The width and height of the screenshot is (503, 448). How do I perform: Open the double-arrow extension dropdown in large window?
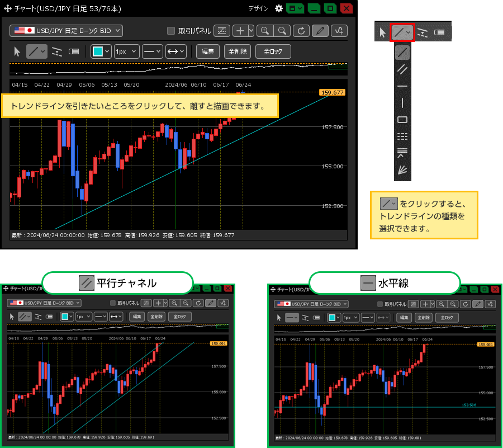pos(176,51)
